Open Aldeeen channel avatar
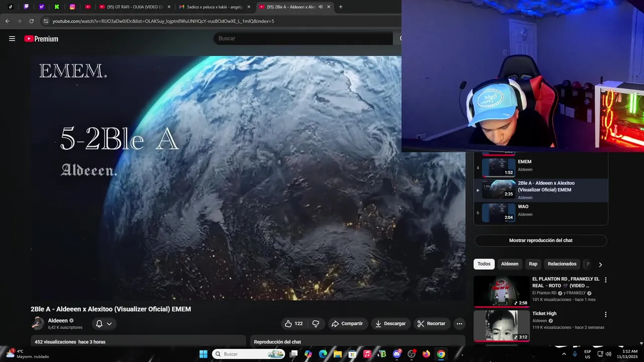 (x=38, y=323)
